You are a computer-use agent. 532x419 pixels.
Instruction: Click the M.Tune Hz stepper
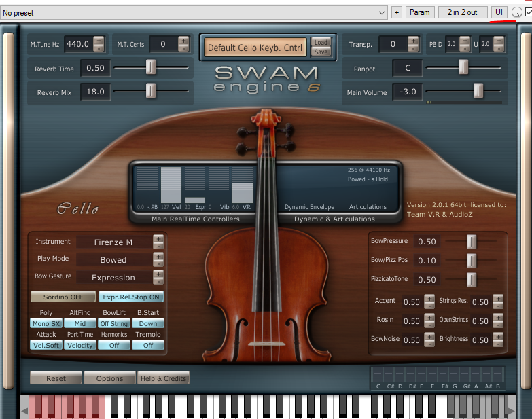(99, 44)
